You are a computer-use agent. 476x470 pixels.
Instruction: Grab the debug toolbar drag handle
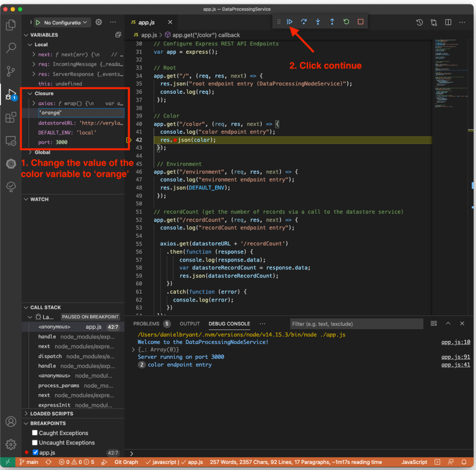click(279, 22)
